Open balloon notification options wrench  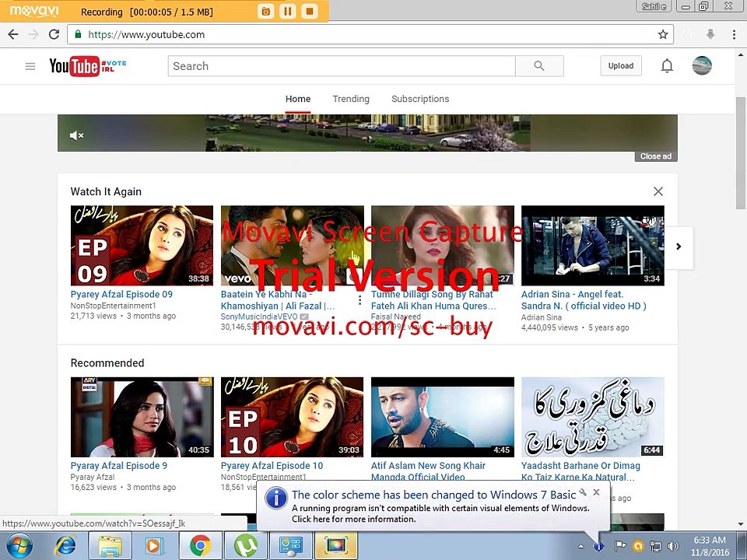[583, 492]
